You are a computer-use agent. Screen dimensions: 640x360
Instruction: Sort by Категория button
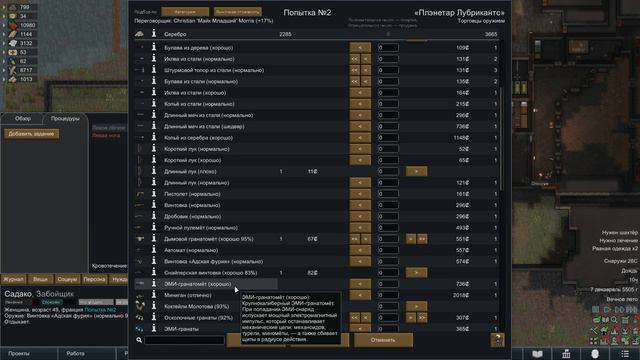pyautogui.click(x=185, y=12)
